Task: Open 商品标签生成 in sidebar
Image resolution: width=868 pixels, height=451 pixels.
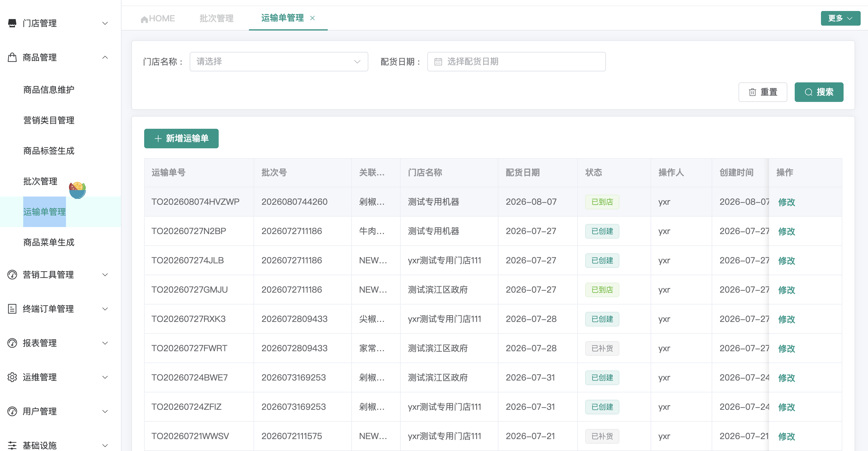Action: 49,151
